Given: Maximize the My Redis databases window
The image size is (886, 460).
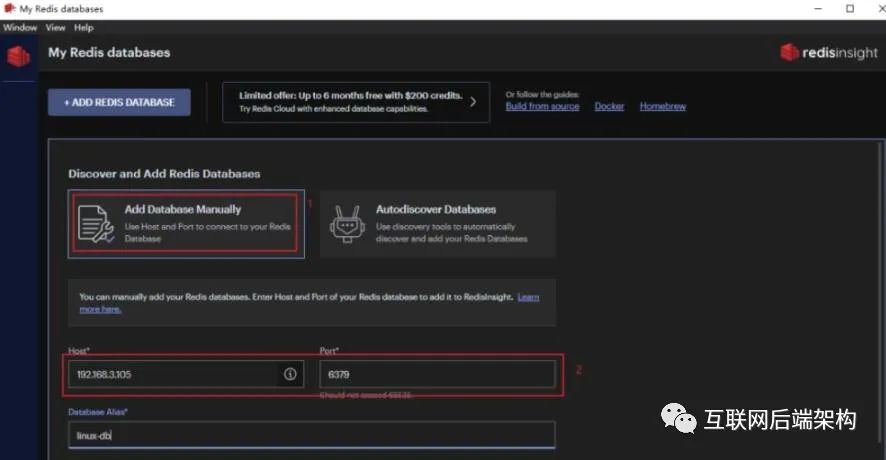Looking at the screenshot, I should (850, 8).
